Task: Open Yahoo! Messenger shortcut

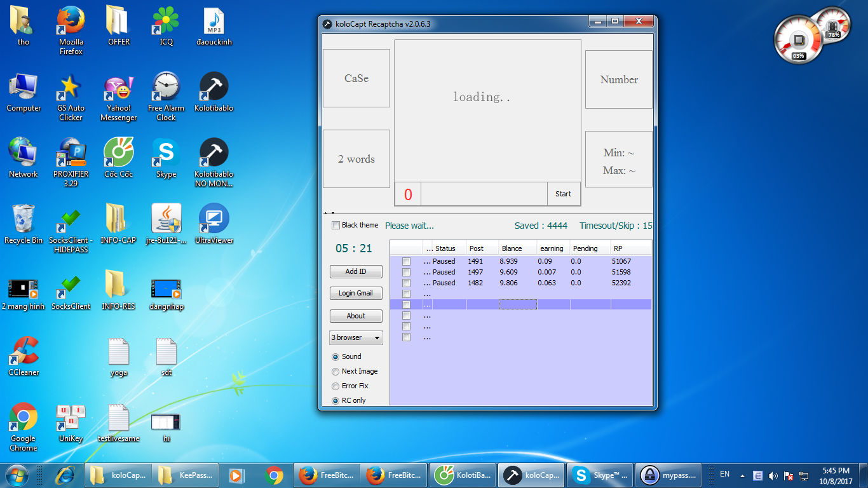Action: pos(118,97)
